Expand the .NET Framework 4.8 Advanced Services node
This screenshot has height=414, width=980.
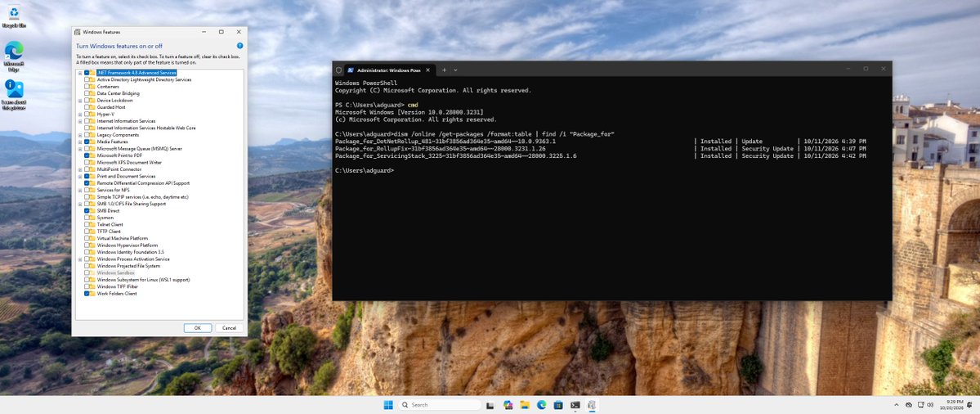[x=80, y=73]
